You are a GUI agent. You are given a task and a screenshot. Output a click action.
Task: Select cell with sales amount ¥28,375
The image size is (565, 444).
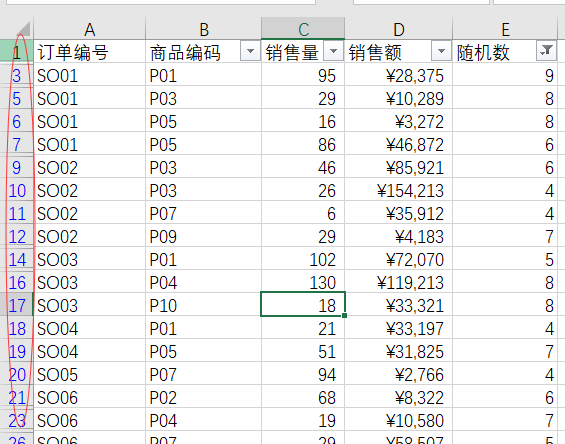coord(399,75)
